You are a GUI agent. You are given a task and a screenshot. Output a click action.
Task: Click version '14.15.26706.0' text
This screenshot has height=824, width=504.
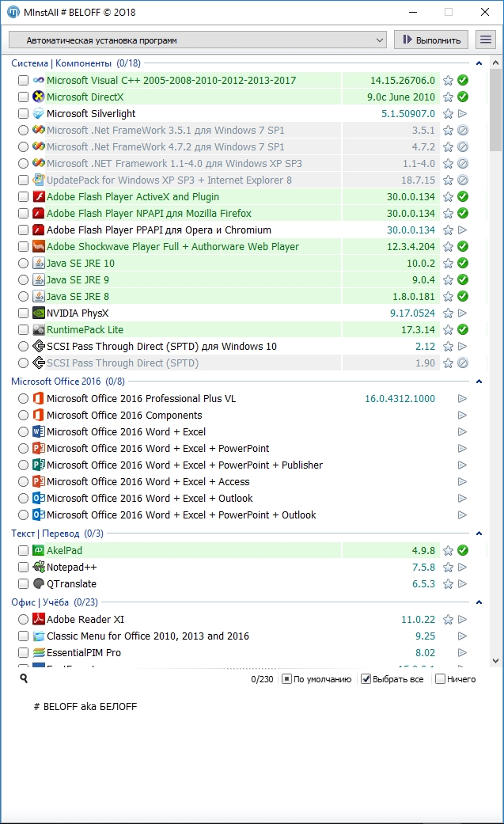(403, 81)
